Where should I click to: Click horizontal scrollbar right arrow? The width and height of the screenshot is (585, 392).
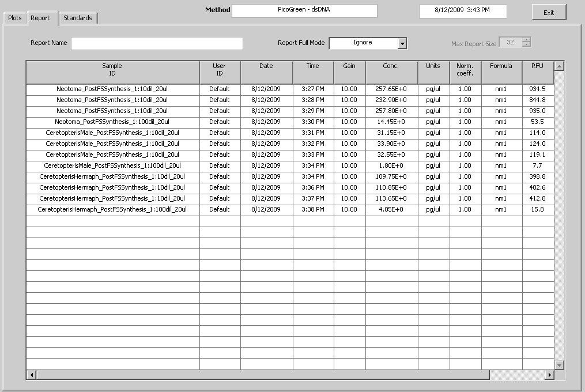click(x=549, y=375)
